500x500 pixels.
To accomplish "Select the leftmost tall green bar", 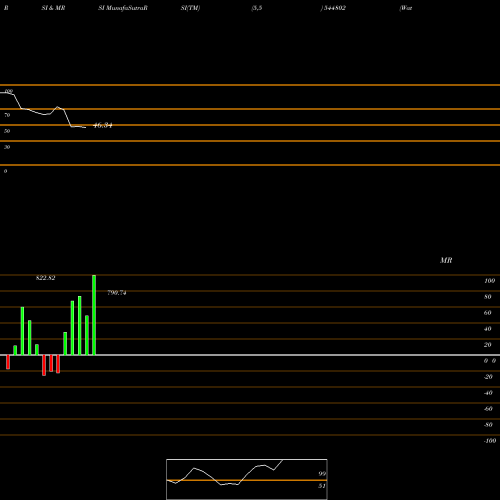I will coord(22,331).
